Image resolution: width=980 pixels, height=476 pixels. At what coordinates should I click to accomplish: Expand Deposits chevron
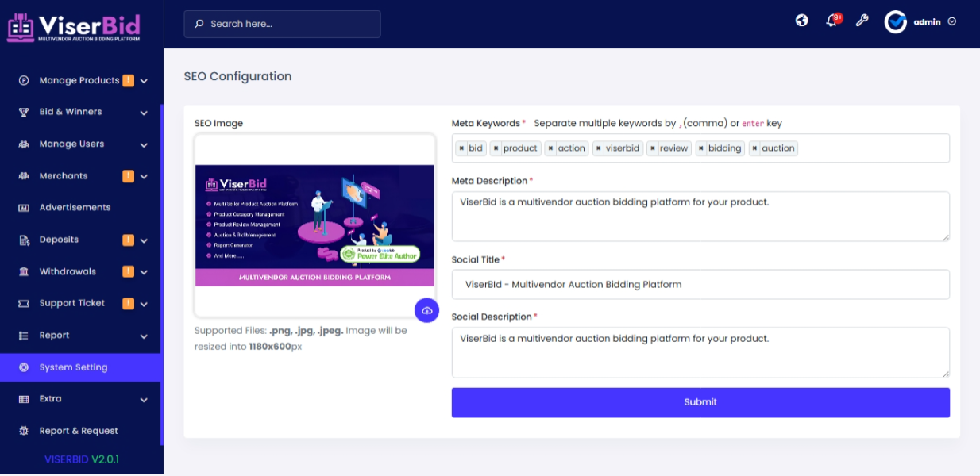tap(144, 240)
